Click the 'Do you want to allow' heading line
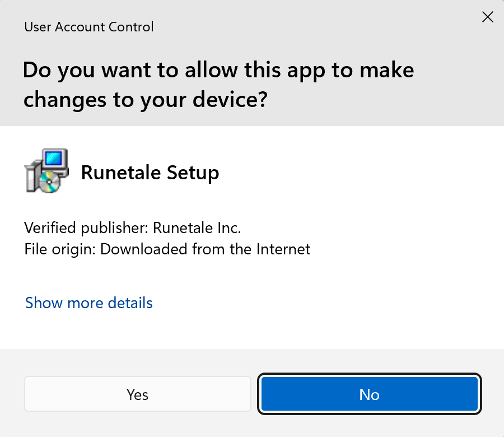 click(218, 70)
